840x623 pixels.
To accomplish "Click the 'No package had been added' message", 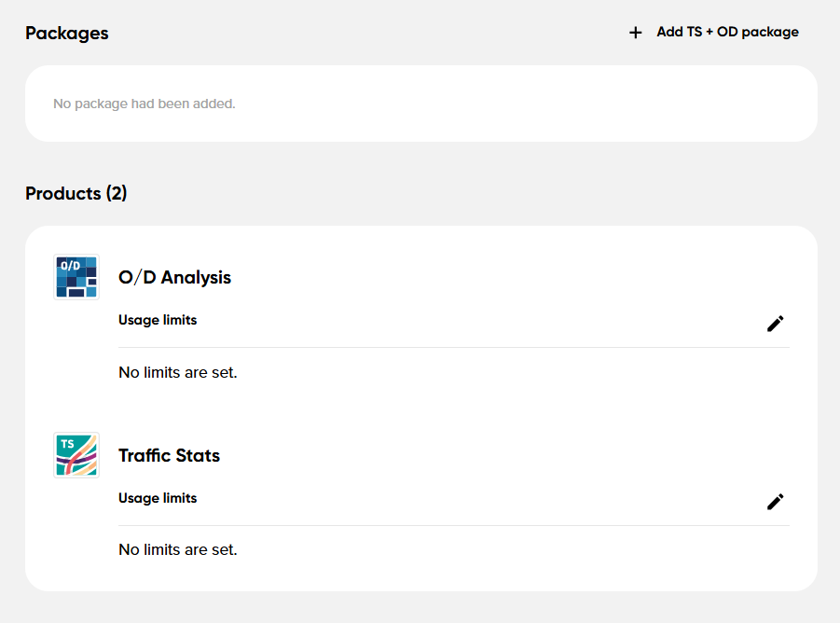I will 145,104.
